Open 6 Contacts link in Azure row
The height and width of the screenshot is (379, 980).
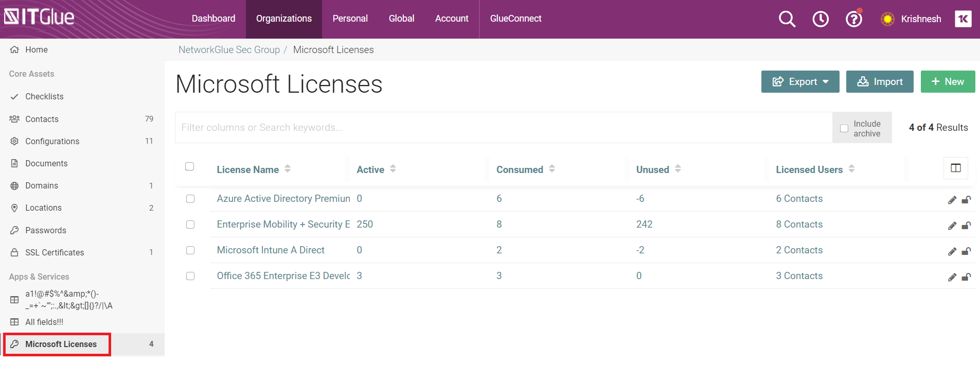(799, 199)
